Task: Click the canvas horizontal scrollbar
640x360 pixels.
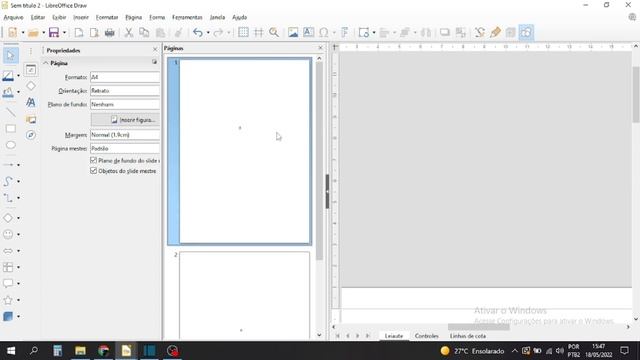Action: [478, 327]
